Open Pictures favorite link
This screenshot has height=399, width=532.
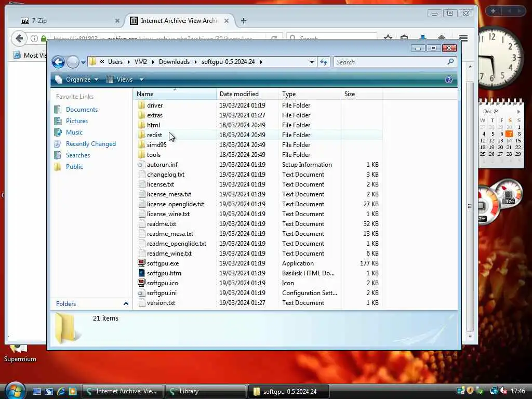[x=77, y=121]
